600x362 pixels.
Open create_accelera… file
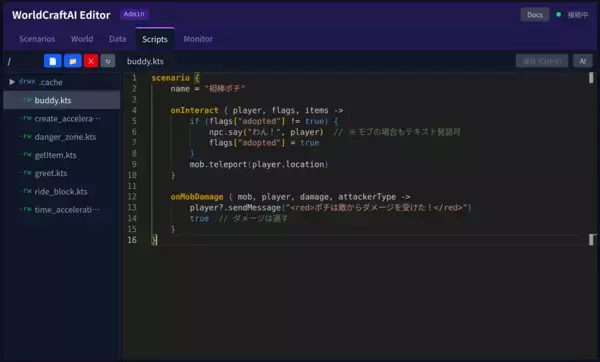coord(62,119)
